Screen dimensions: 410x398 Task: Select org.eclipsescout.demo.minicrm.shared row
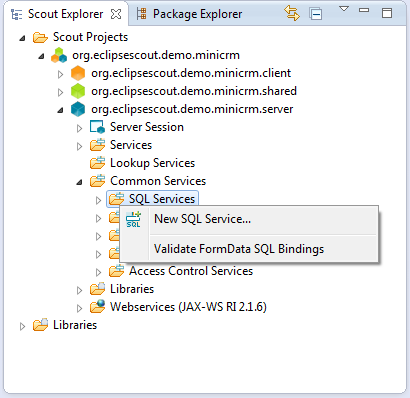[x=194, y=91]
